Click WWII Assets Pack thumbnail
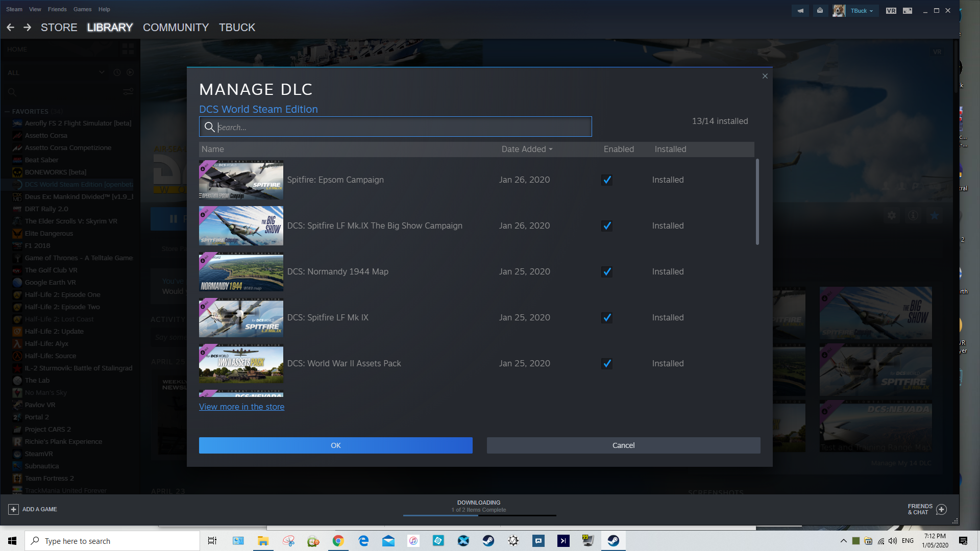 tap(241, 363)
